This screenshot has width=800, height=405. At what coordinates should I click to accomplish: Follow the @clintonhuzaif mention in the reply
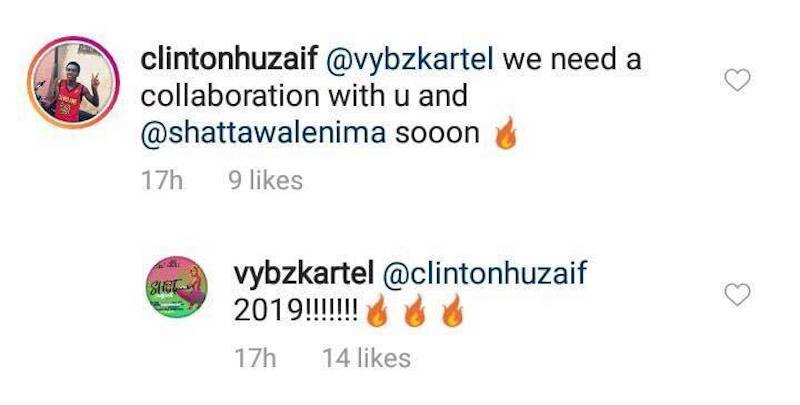click(485, 274)
